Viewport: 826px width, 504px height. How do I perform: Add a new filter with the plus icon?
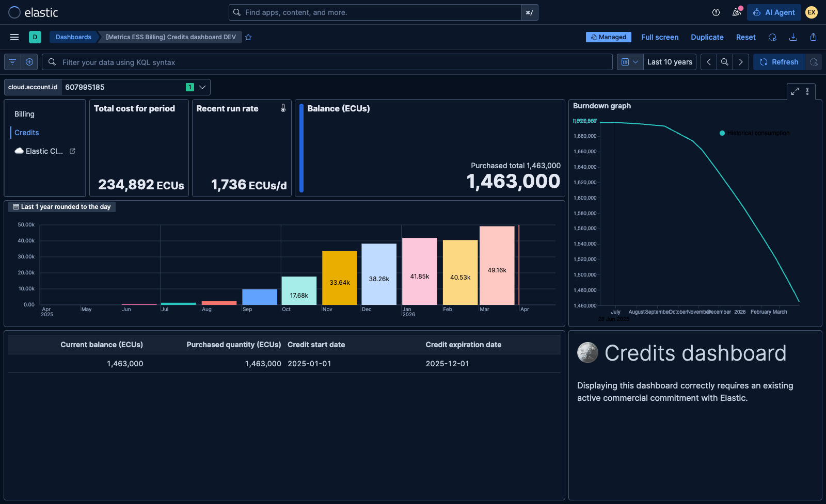coord(29,62)
